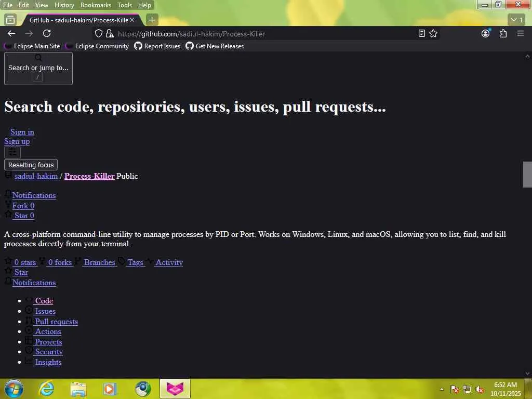This screenshot has height=399, width=532.
Task: Open the hamburger application menu
Action: pyautogui.click(x=521, y=33)
